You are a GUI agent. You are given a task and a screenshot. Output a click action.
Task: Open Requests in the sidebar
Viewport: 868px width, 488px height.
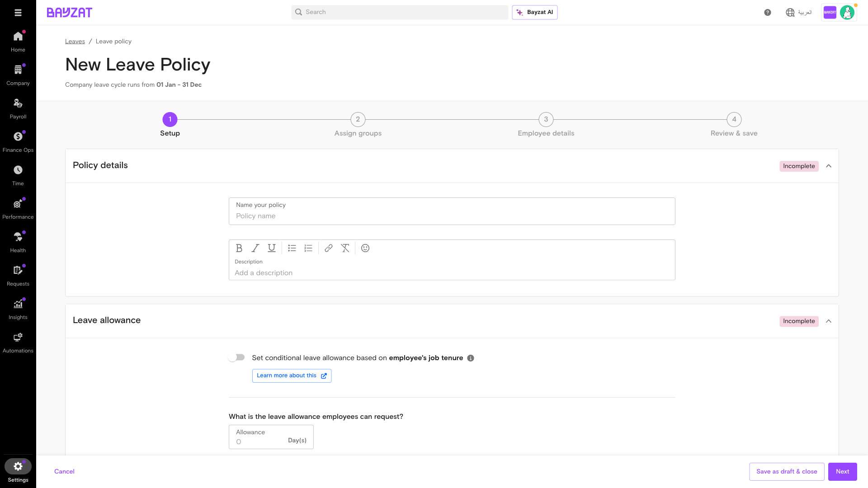[18, 276]
